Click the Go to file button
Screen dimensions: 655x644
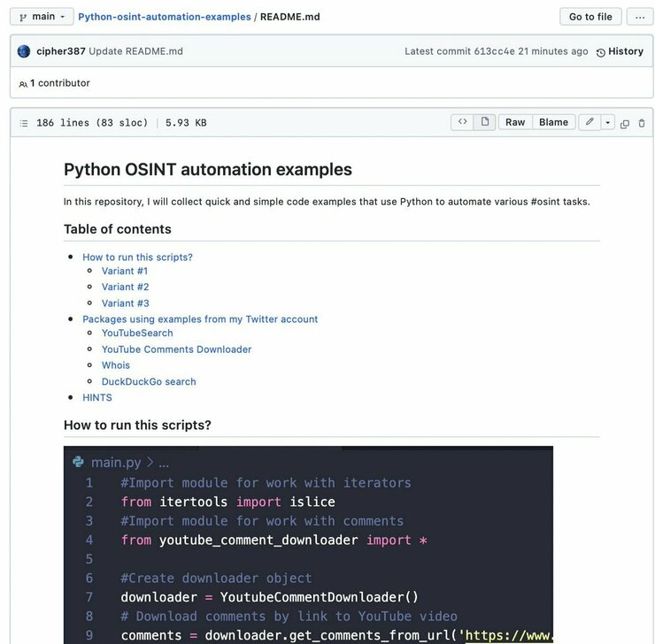[x=590, y=17]
